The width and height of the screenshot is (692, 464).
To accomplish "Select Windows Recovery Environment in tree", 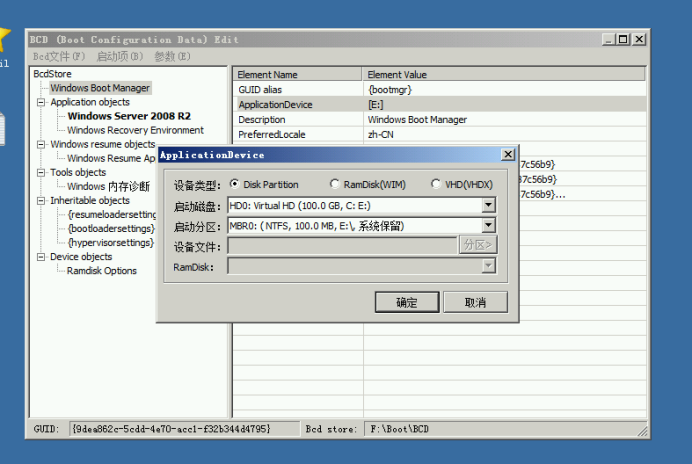I will [x=135, y=130].
